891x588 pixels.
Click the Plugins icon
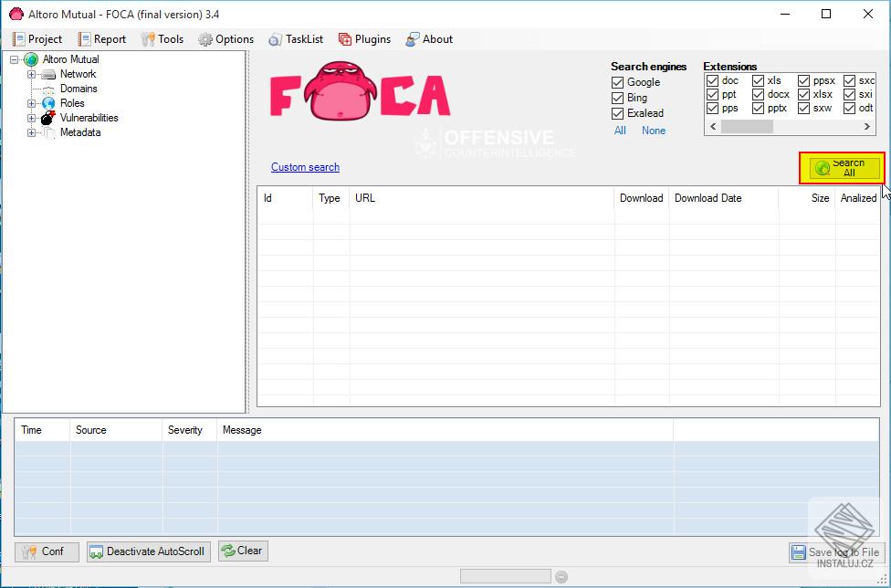[344, 39]
